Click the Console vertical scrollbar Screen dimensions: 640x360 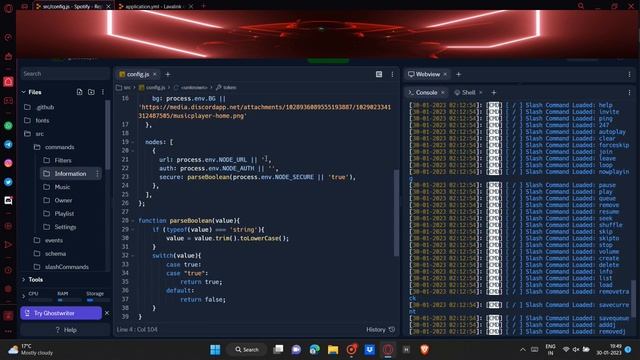pos(633,298)
